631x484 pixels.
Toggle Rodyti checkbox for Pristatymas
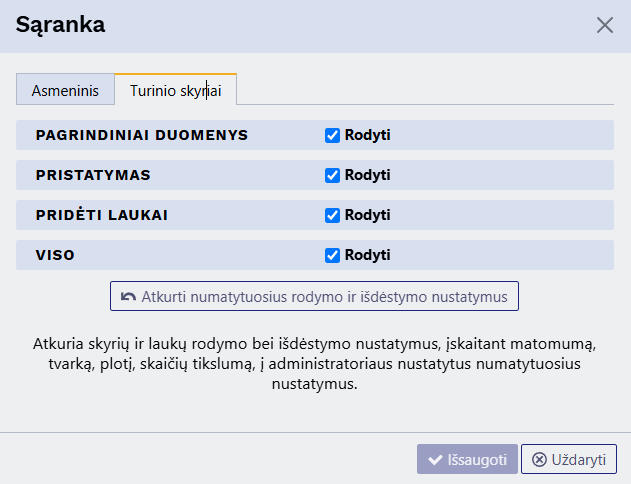332,175
